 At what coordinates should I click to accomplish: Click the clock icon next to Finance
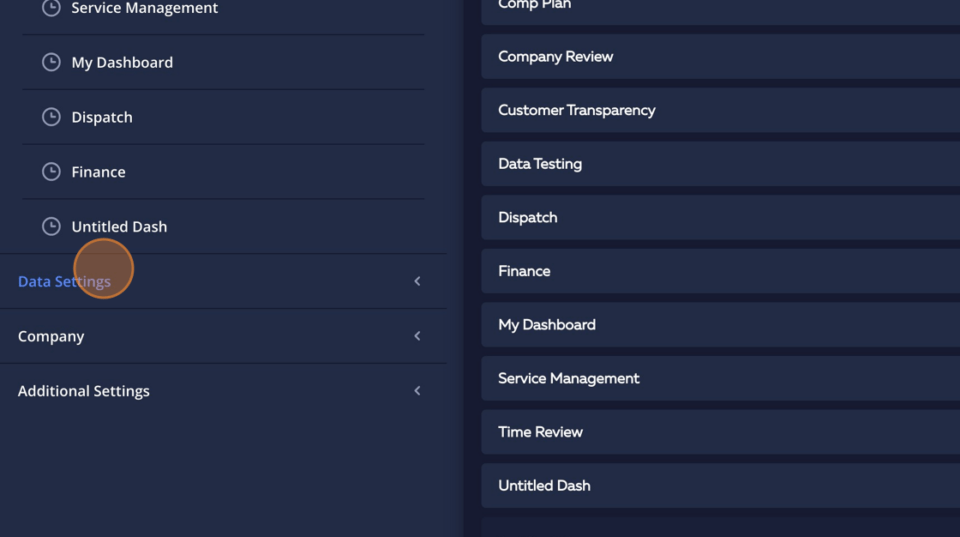(51, 172)
